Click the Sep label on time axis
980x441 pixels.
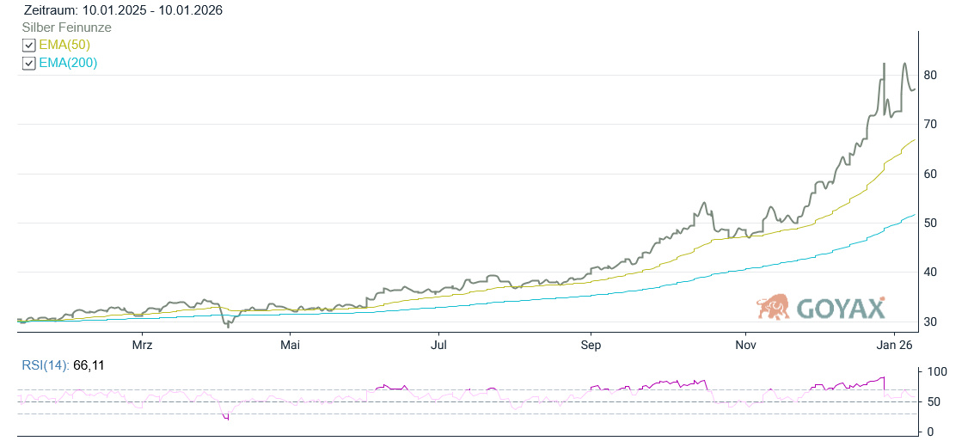(591, 346)
